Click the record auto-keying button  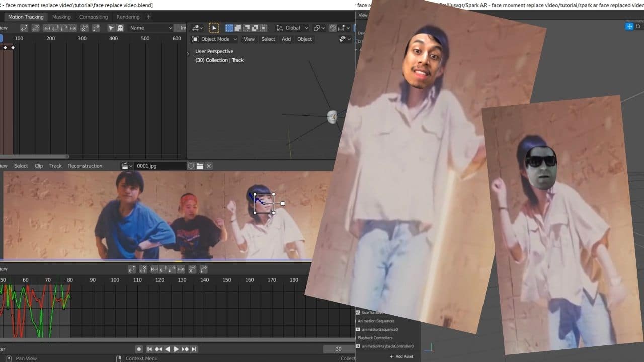click(139, 349)
